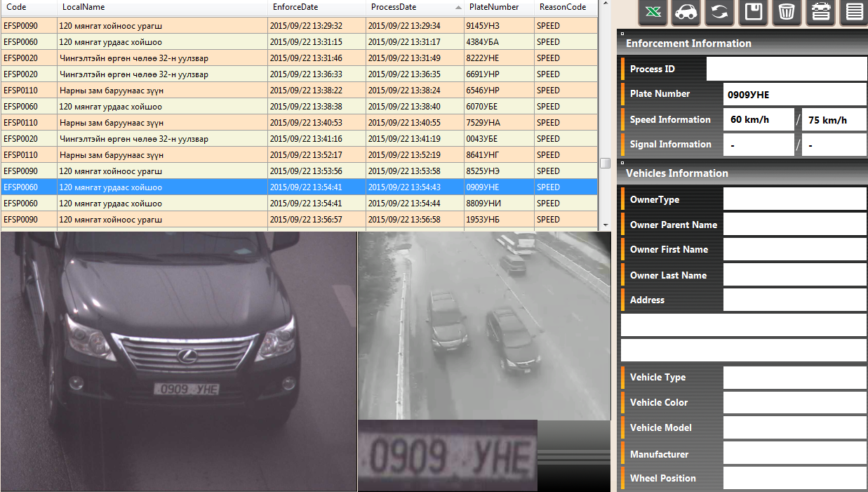This screenshot has width=868, height=492.
Task: Sort by the Code column header
Action: [x=29, y=7]
